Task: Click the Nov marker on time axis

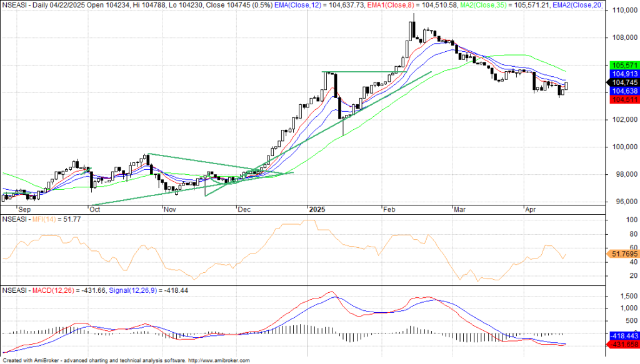Action: pyautogui.click(x=171, y=210)
